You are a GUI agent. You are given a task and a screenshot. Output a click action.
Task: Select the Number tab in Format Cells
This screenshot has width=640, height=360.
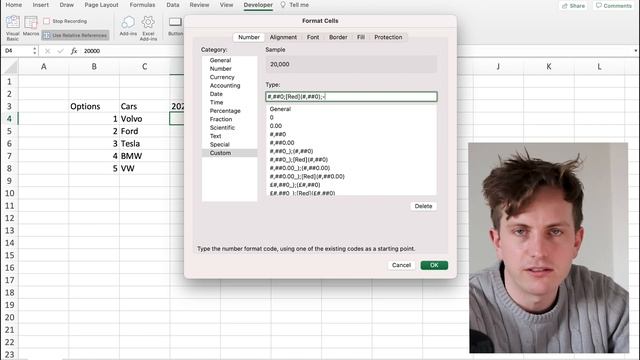point(249,37)
